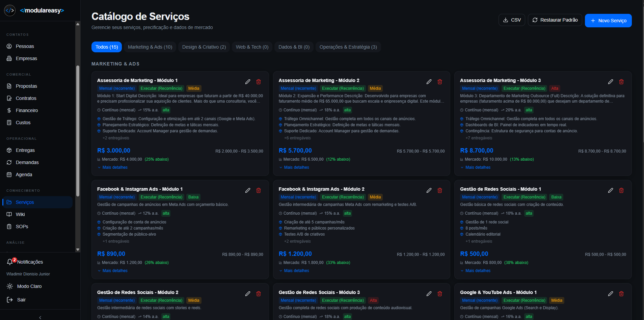Edit the Assessoria de Marketing - Módulo 1 service

247,82
